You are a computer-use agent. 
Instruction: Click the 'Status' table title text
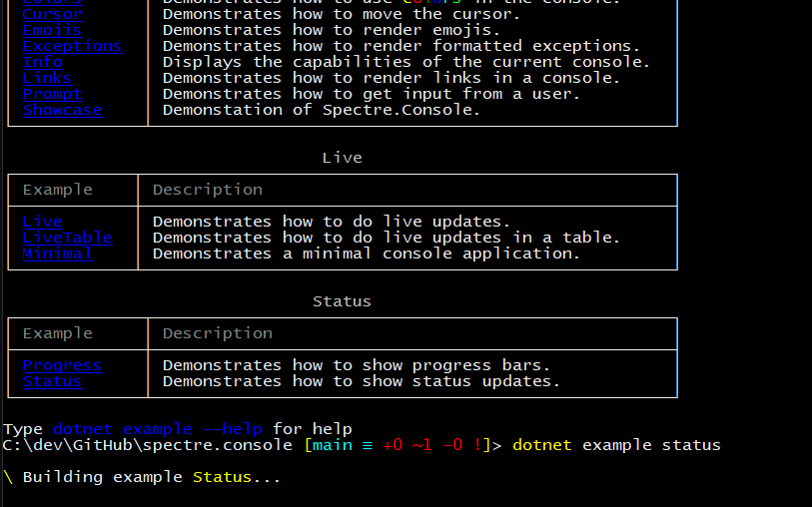(x=342, y=301)
